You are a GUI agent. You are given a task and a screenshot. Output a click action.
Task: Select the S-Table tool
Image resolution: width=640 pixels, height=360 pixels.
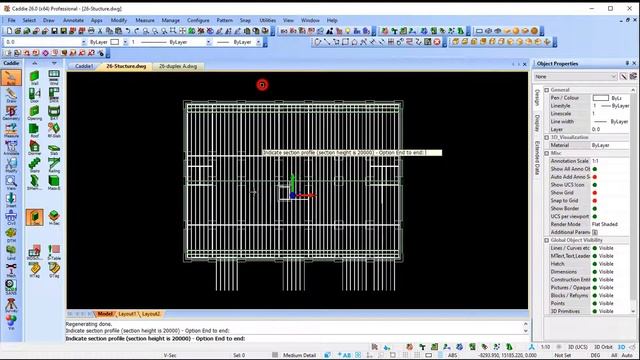[54, 252]
